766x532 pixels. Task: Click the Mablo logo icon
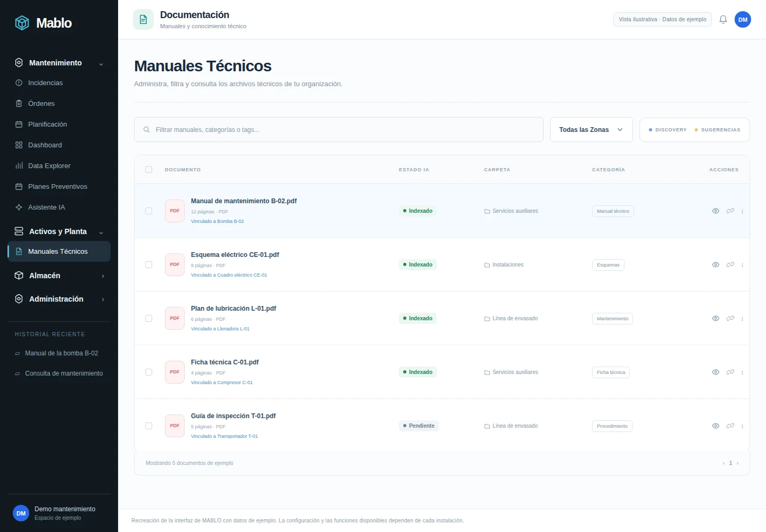tap(22, 23)
